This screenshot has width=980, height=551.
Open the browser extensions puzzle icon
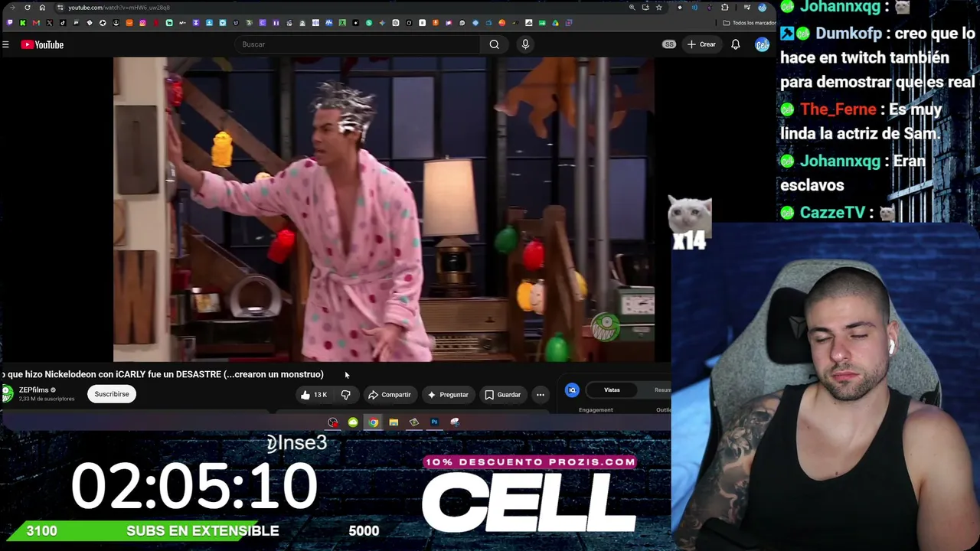click(x=725, y=8)
